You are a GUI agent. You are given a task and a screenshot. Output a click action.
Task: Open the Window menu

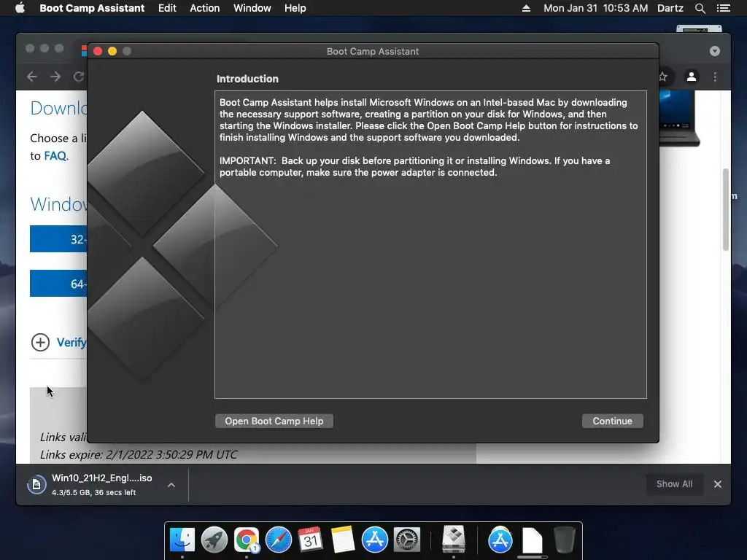click(x=252, y=8)
